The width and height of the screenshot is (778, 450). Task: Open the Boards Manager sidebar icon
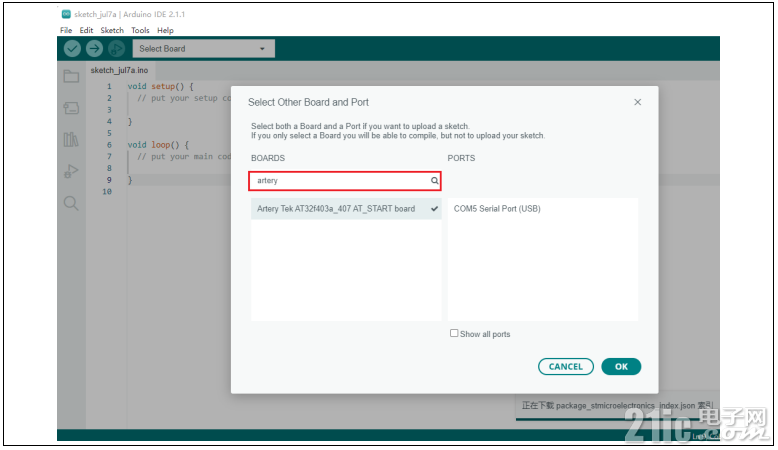tap(71, 108)
